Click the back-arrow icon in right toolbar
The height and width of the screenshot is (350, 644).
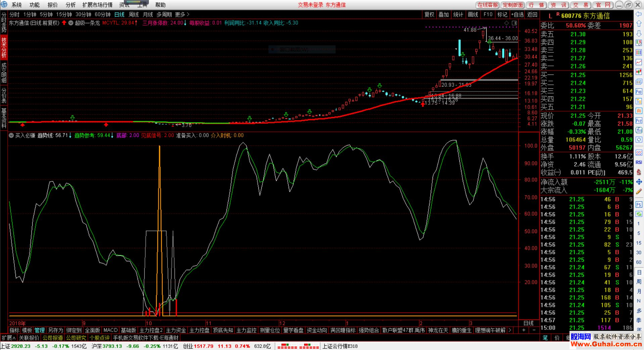(639, 14)
